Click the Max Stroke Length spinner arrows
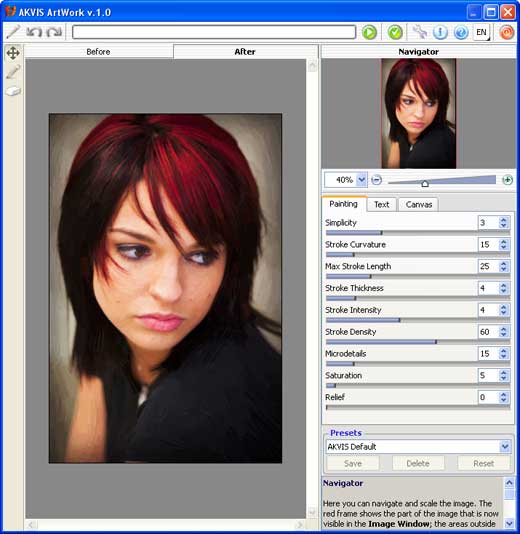The height and width of the screenshot is (534, 520). [x=503, y=266]
